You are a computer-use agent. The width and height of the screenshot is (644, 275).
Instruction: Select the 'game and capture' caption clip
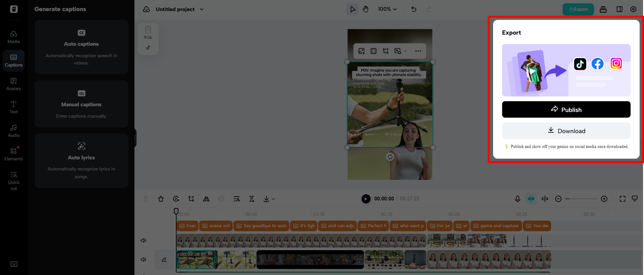496,226
